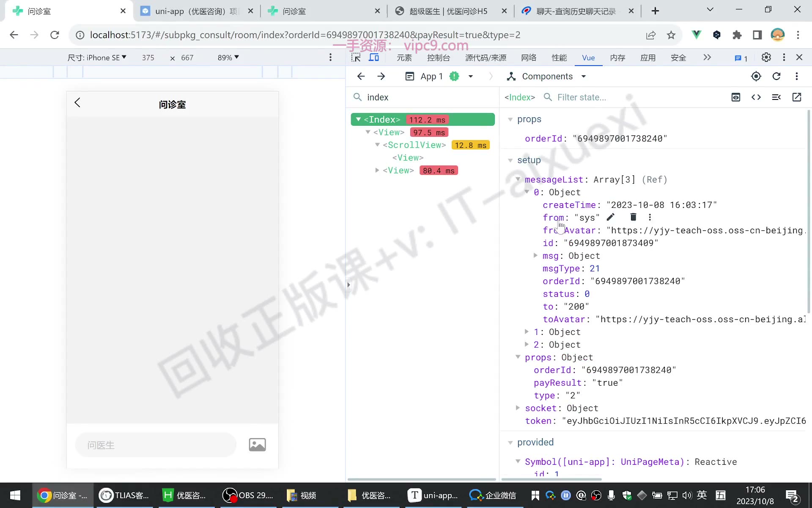Expand the msg: Object entry

pos(535,255)
